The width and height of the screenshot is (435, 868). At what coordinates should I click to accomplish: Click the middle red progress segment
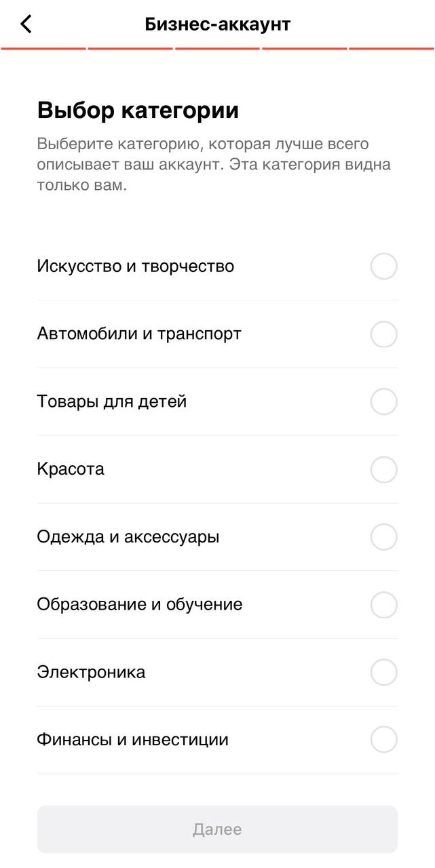(217, 49)
